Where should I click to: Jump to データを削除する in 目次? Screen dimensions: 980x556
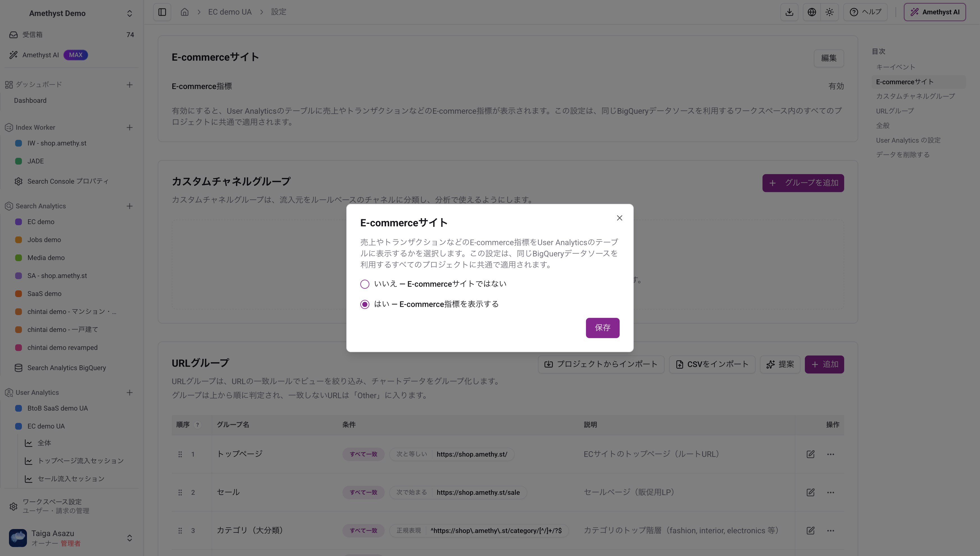point(903,155)
